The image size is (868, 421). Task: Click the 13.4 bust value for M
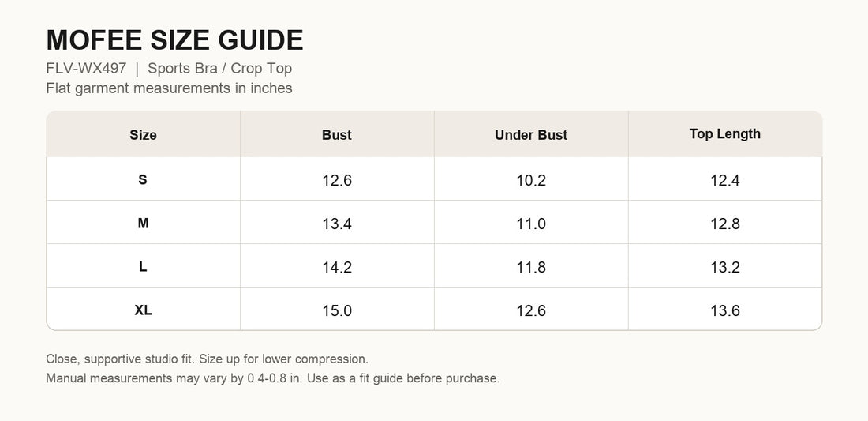pyautogui.click(x=337, y=224)
